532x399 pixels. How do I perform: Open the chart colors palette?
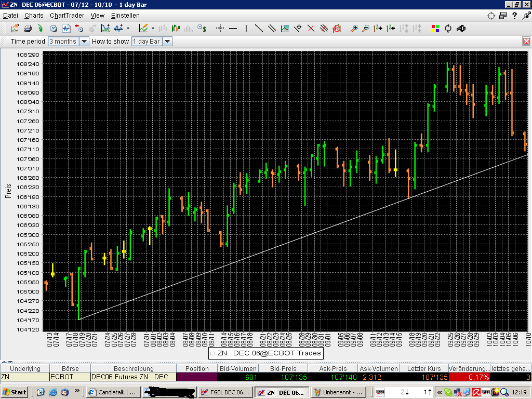[x=435, y=29]
